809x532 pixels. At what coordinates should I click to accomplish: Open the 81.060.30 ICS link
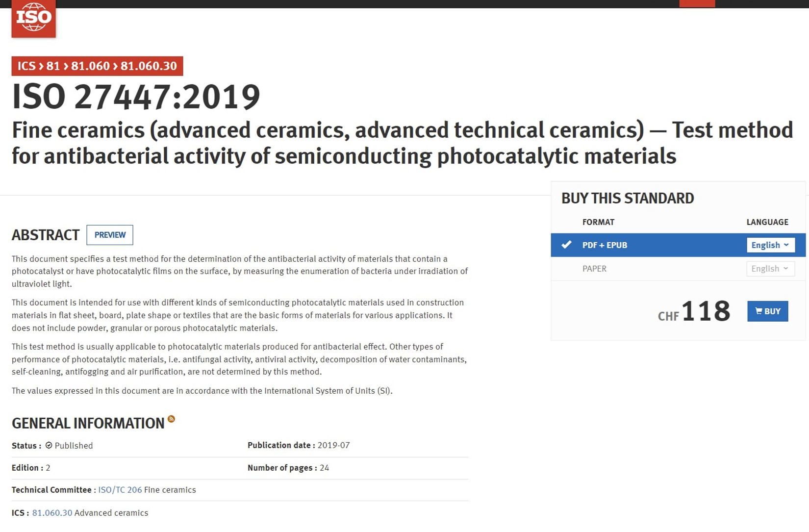pos(52,513)
